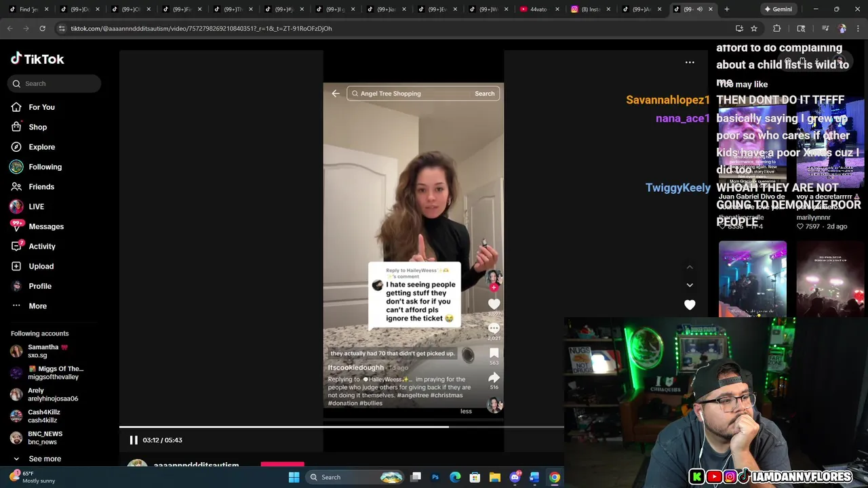This screenshot has width=868, height=488.
Task: Go to the previous video arrow
Action: pos(690,267)
